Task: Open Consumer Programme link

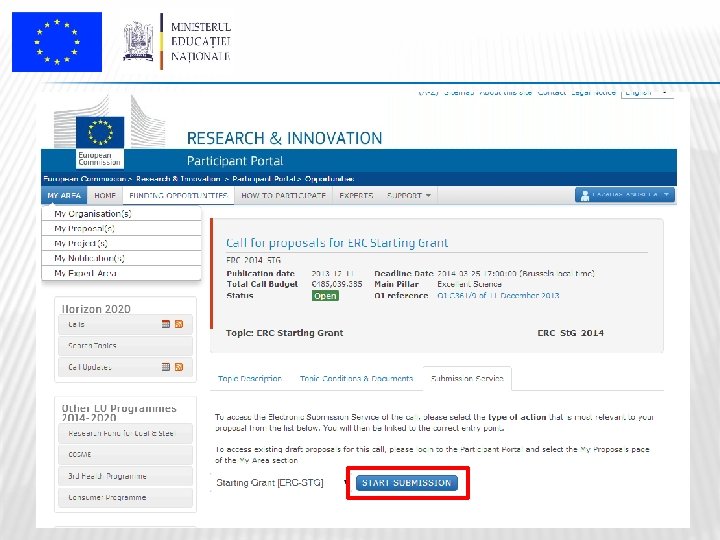Action: (125, 497)
